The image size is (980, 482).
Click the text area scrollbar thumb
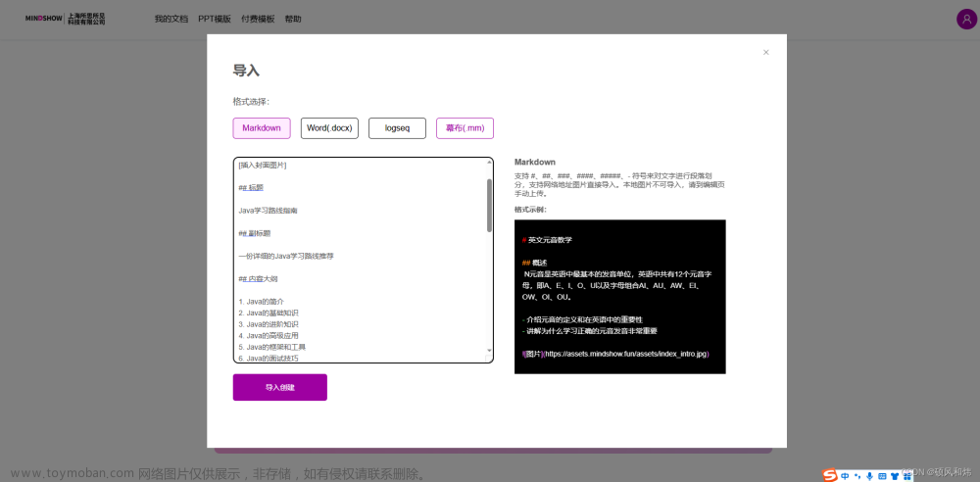coord(489,205)
